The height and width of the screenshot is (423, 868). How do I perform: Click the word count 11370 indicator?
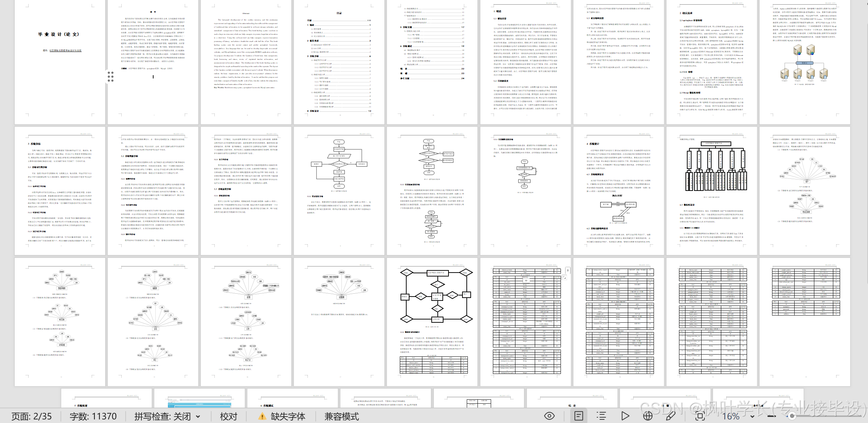tap(93, 416)
